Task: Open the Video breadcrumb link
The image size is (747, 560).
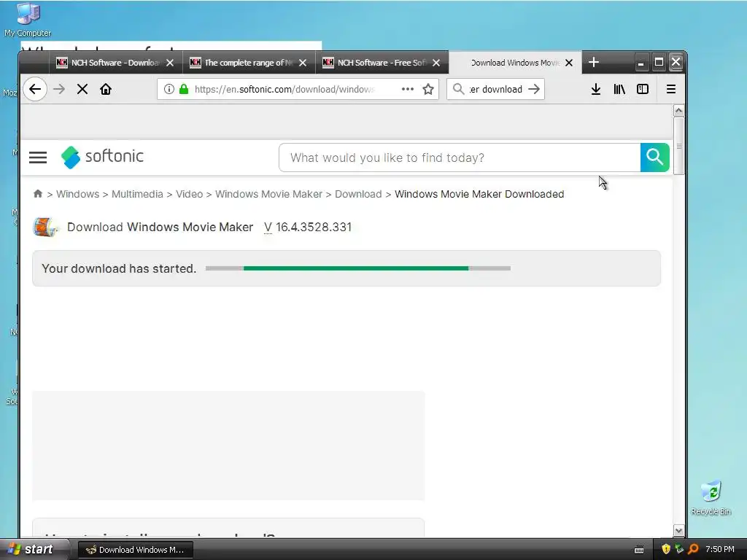Action: click(189, 194)
